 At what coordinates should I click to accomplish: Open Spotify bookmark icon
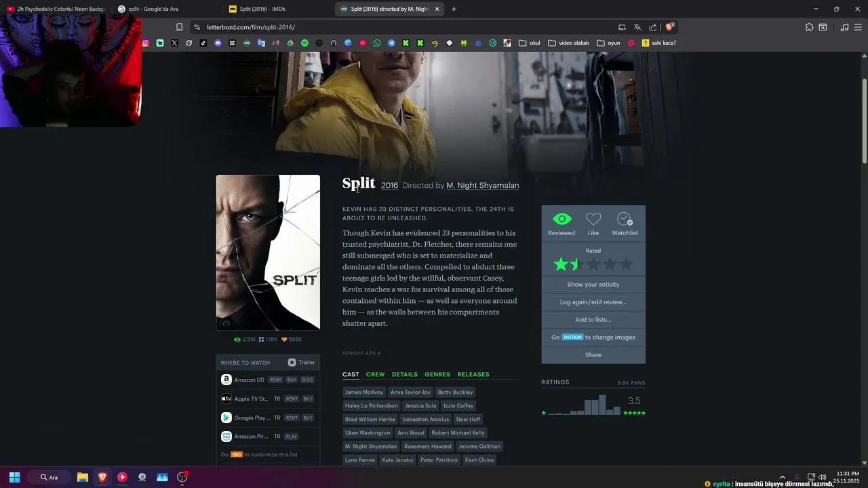(x=304, y=43)
